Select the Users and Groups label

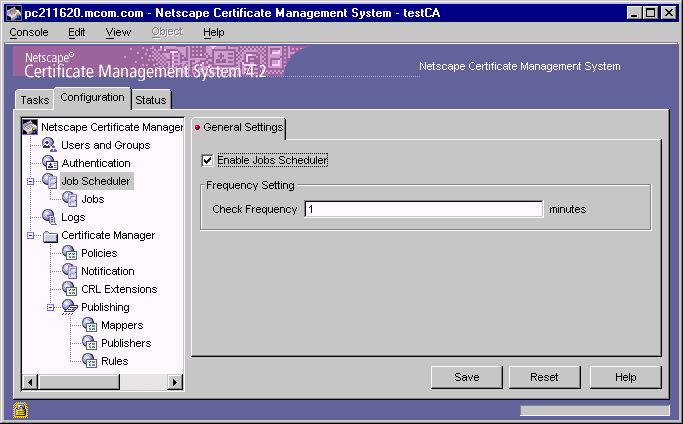click(105, 145)
